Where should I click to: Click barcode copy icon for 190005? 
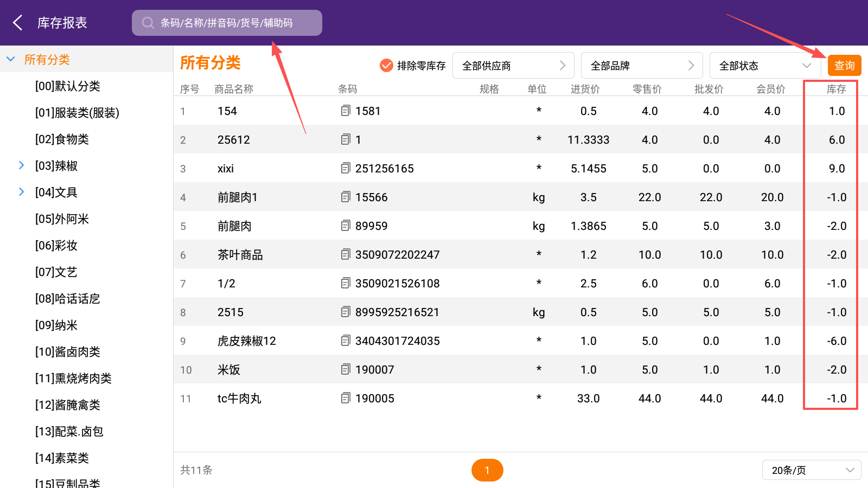(x=346, y=399)
